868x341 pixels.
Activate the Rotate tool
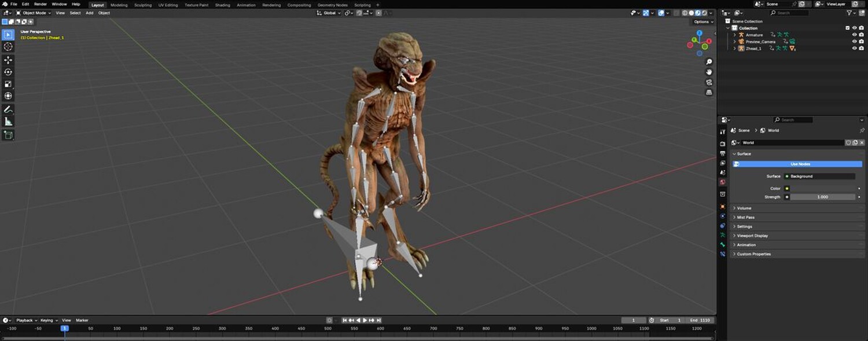pos(8,72)
